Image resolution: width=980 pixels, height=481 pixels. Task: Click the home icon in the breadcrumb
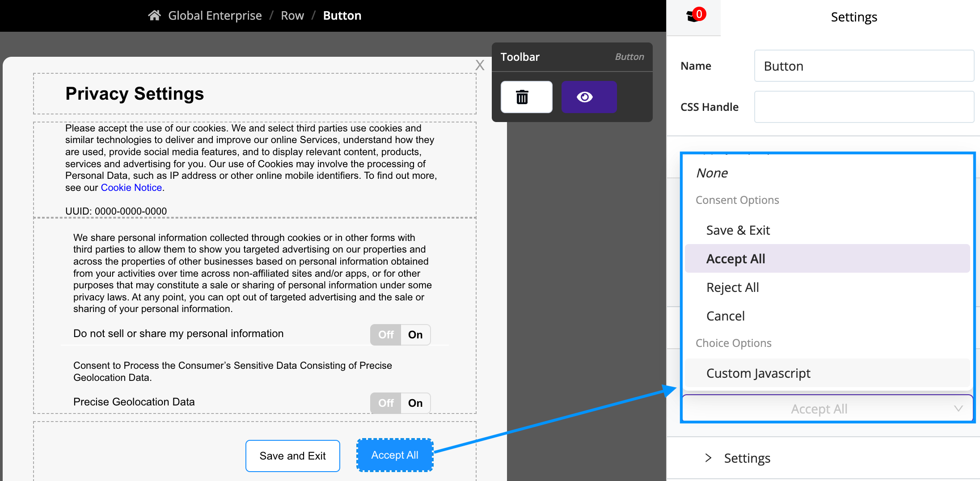(154, 15)
